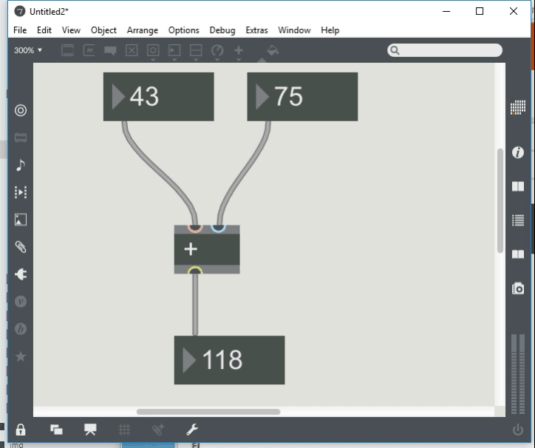Open Collections star in left sidebar

tap(20, 357)
